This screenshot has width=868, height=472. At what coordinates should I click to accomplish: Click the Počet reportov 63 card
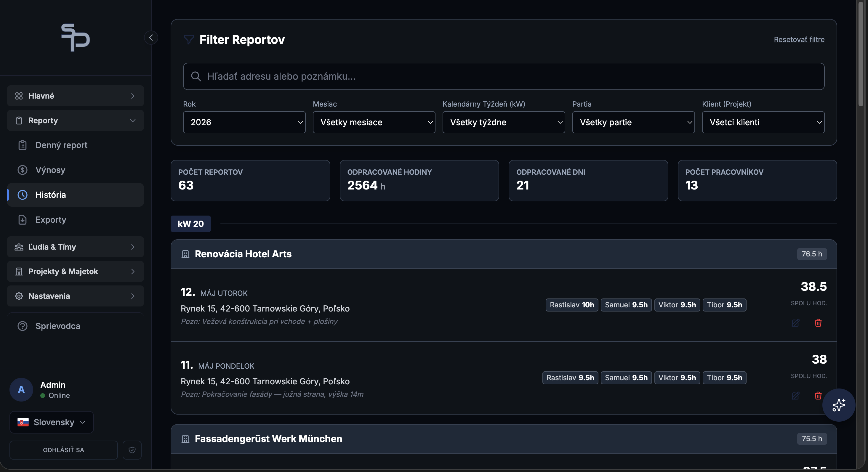pos(250,181)
